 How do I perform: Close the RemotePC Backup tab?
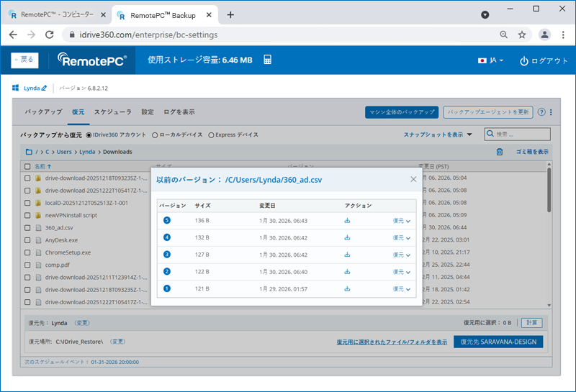pyautogui.click(x=209, y=15)
